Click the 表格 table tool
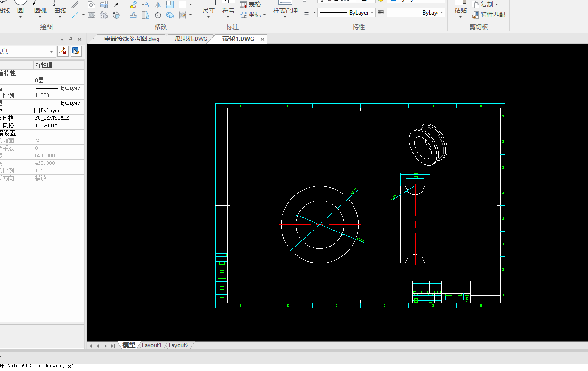This screenshot has width=588, height=371. (x=250, y=4)
